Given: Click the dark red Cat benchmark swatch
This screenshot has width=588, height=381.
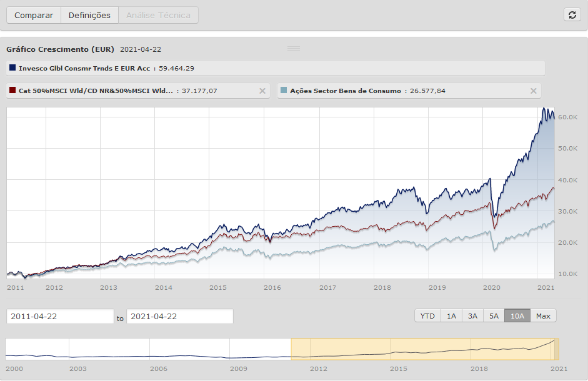Looking at the screenshot, I should pos(13,91).
